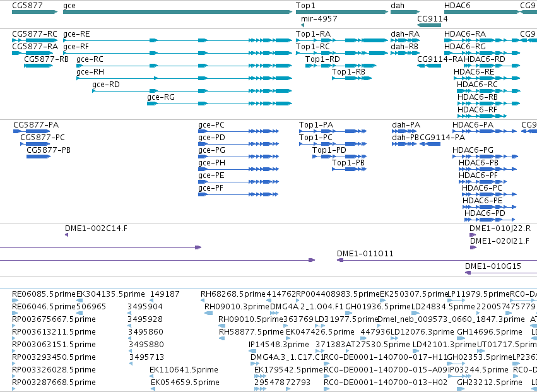This screenshot has height=392, width=537.
Task: Click GH14696.5prime EST label
Action: [x=490, y=332]
